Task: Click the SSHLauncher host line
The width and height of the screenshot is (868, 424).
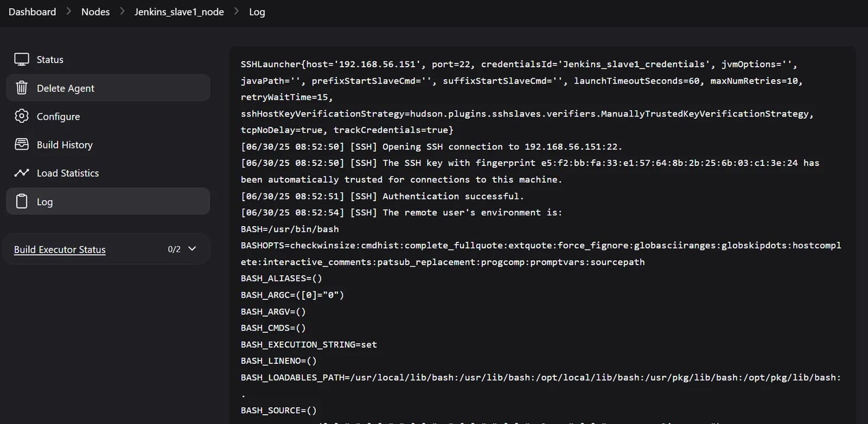Action: point(519,65)
